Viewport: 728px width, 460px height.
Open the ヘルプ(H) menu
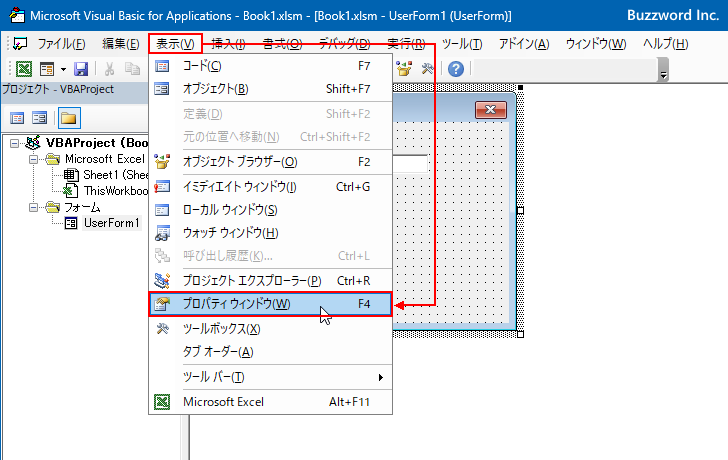[x=665, y=44]
